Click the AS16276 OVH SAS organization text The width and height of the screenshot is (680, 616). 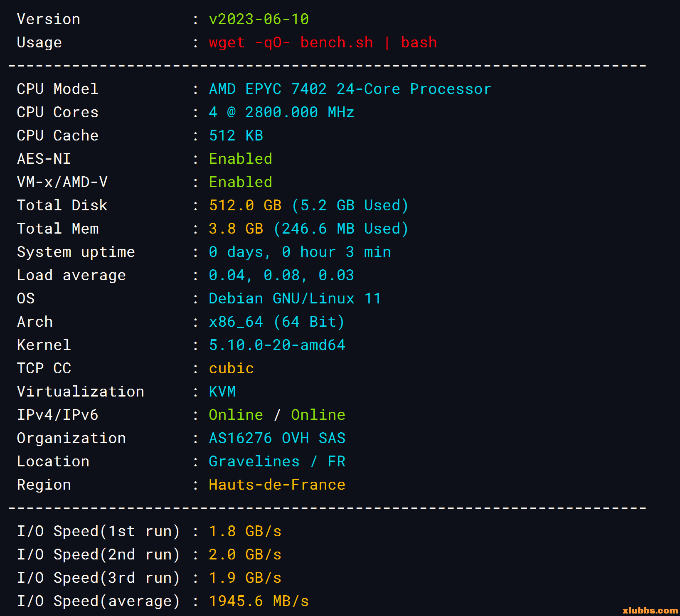277,438
